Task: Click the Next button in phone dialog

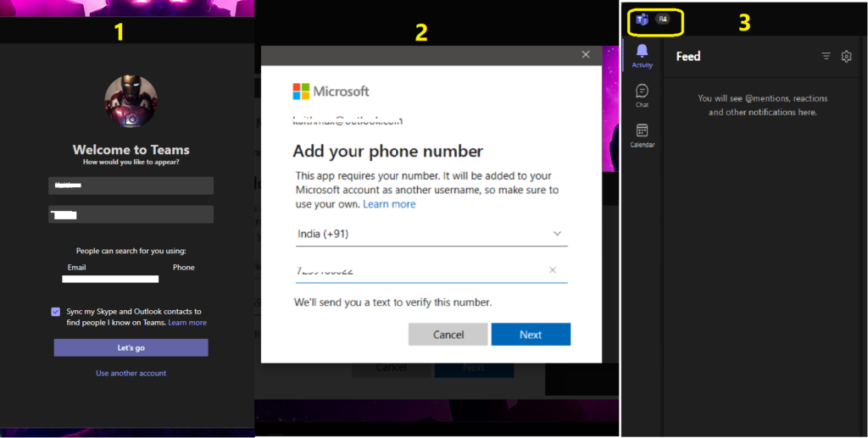Action: click(x=531, y=335)
